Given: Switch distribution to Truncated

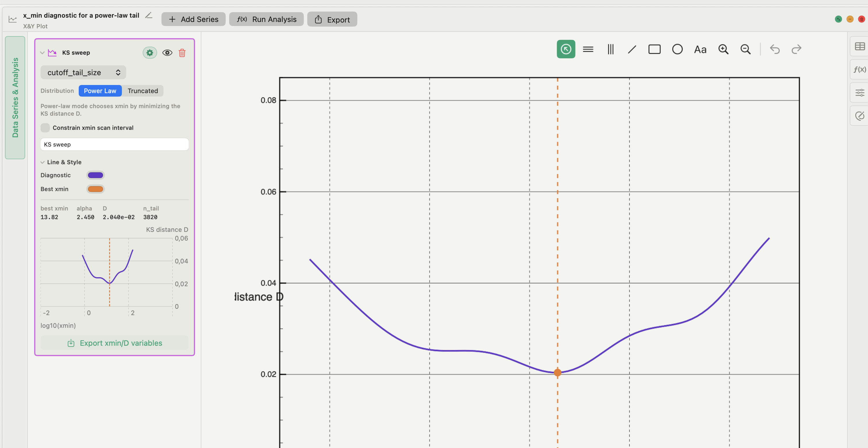Looking at the screenshot, I should pos(143,90).
